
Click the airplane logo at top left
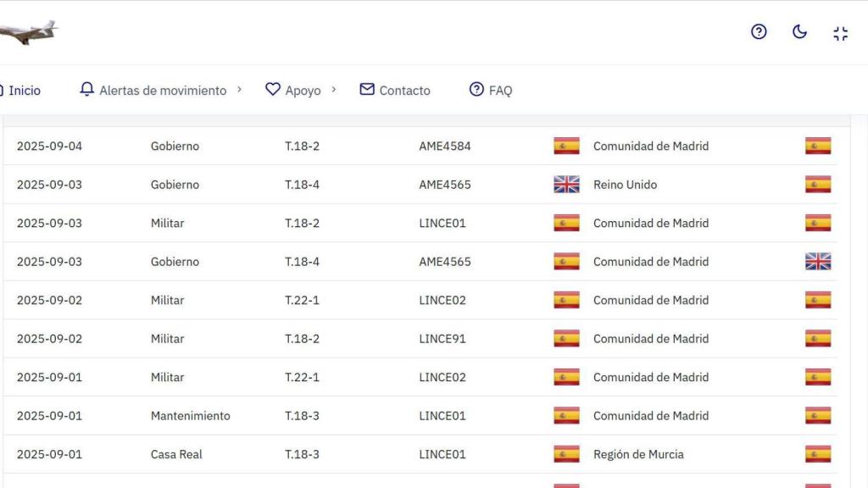click(x=30, y=30)
